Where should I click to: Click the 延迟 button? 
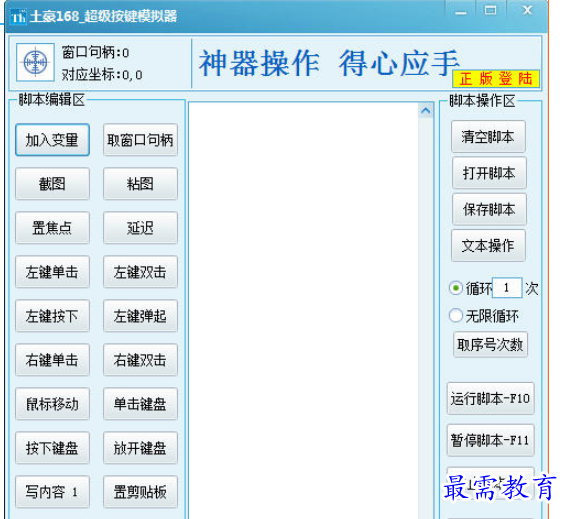coord(140,228)
